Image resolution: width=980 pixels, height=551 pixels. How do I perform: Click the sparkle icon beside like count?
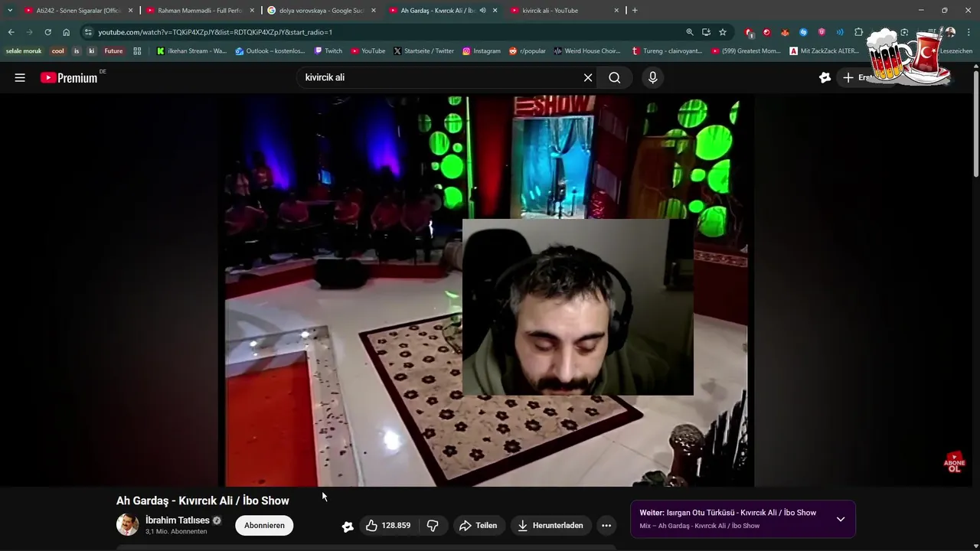point(348,527)
